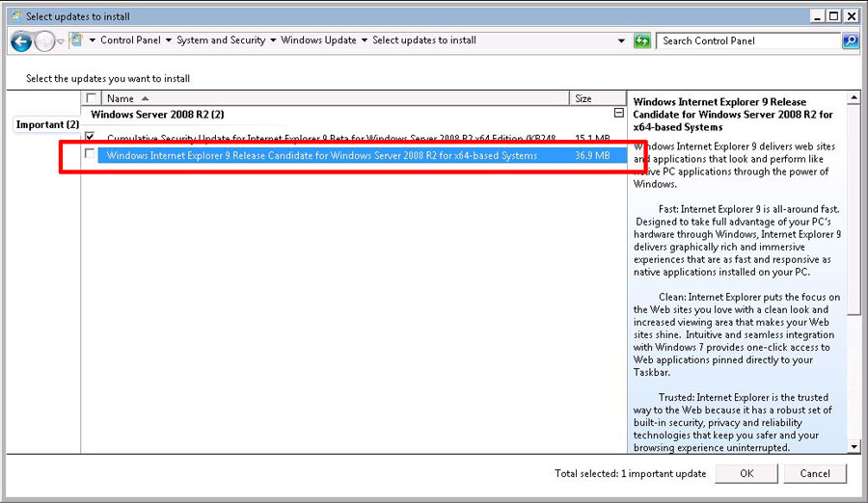The height and width of the screenshot is (503, 868).
Task: Open address bar history dropdown
Action: [x=621, y=40]
